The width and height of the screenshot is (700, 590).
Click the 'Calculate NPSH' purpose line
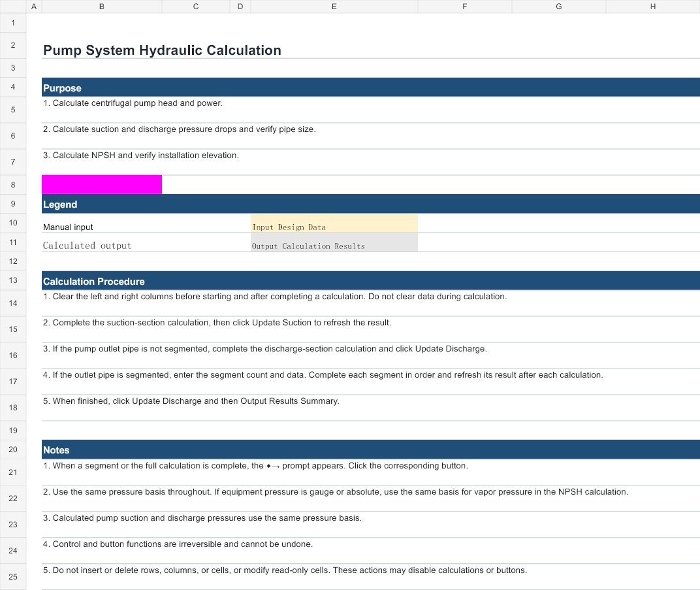click(x=371, y=161)
